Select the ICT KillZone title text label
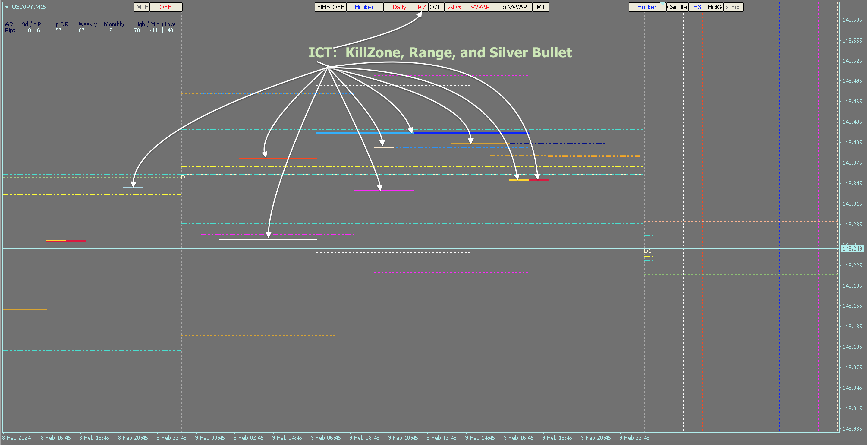 coord(440,52)
